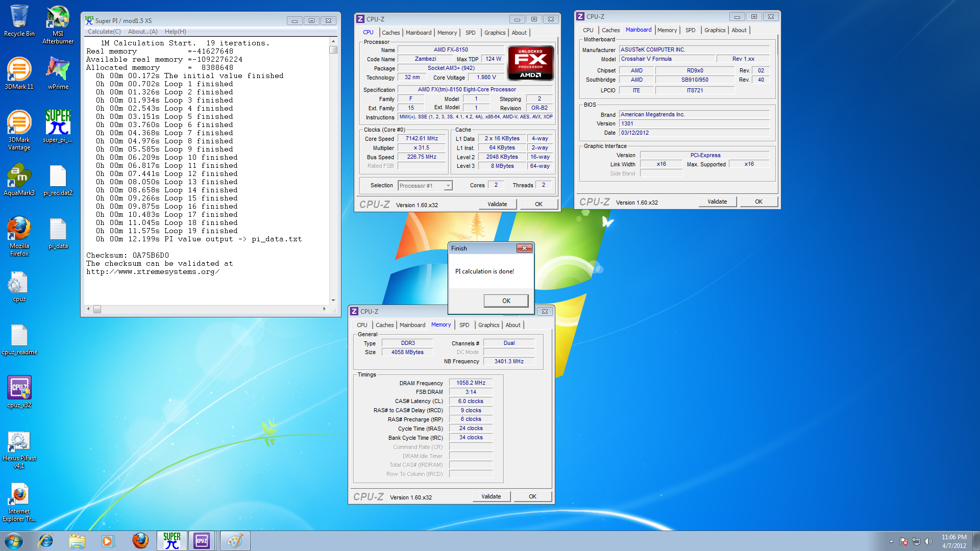Click the Core Speed 7142.61 MHz value
980x551 pixels.
tap(422, 139)
